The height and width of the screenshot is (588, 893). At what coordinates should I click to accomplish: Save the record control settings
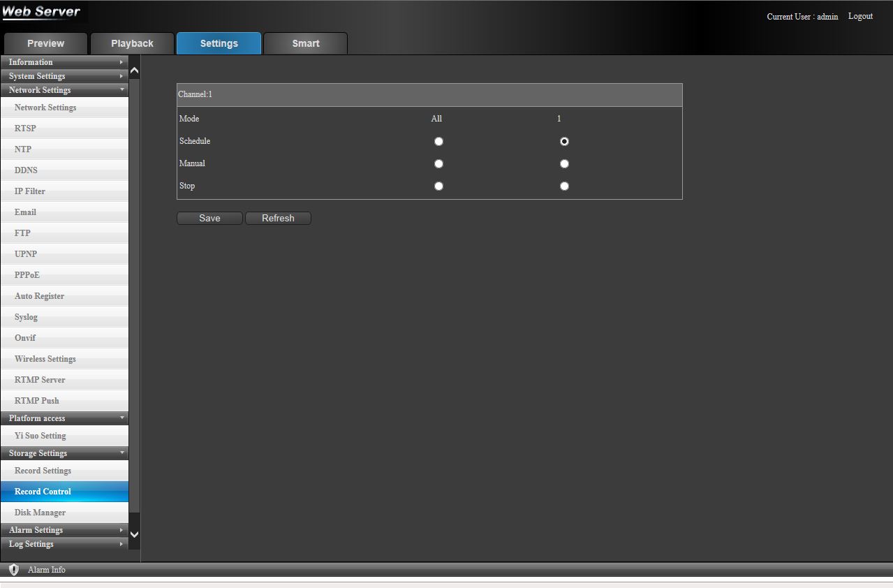point(209,219)
